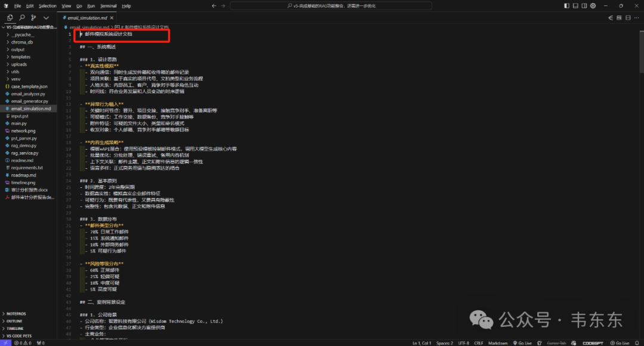This screenshot has width=644, height=346.
Task: Expand the NOTEPADS section
Action: [x=29, y=314]
